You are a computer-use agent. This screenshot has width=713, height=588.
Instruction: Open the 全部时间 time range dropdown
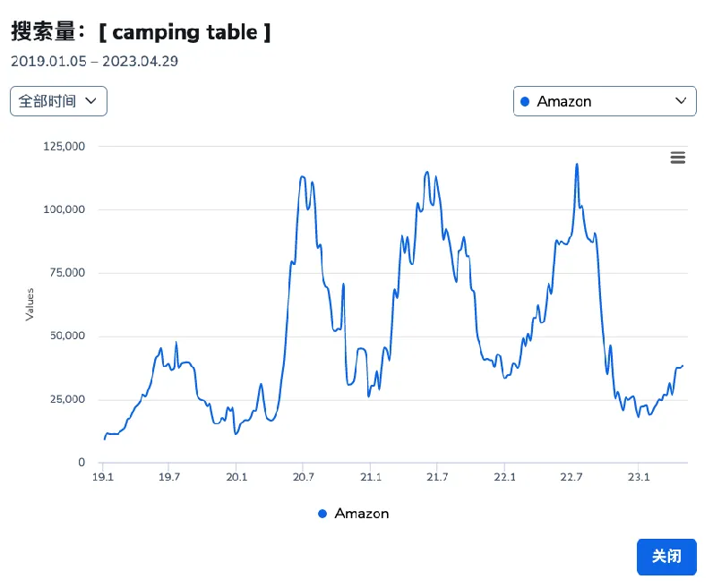[58, 101]
